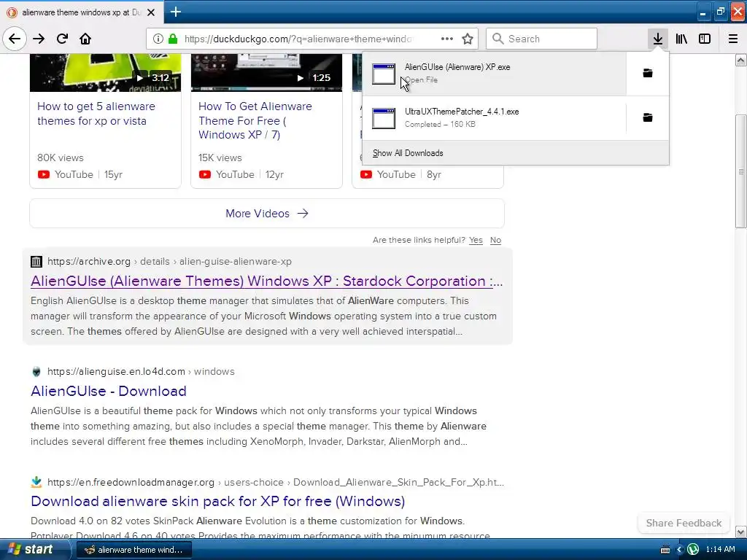Close the alienware theme search tab

click(150, 12)
